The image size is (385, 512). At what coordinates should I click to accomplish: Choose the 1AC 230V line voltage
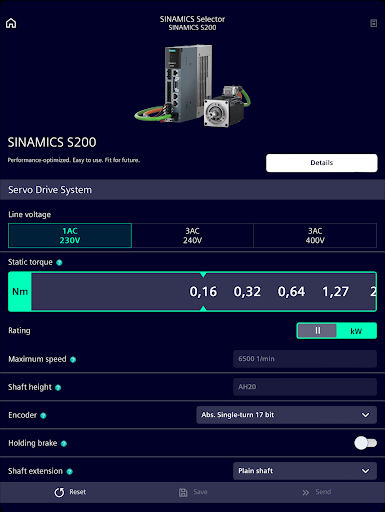[70, 236]
